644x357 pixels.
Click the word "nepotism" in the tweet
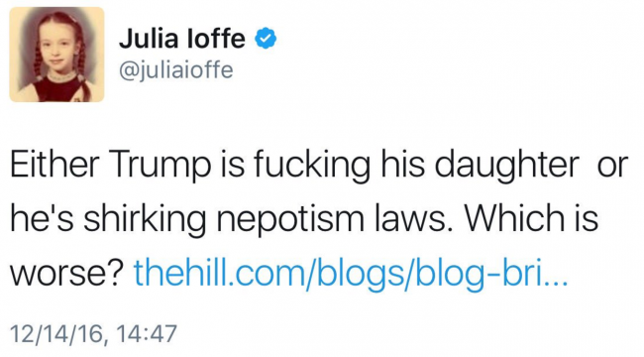coord(290,220)
